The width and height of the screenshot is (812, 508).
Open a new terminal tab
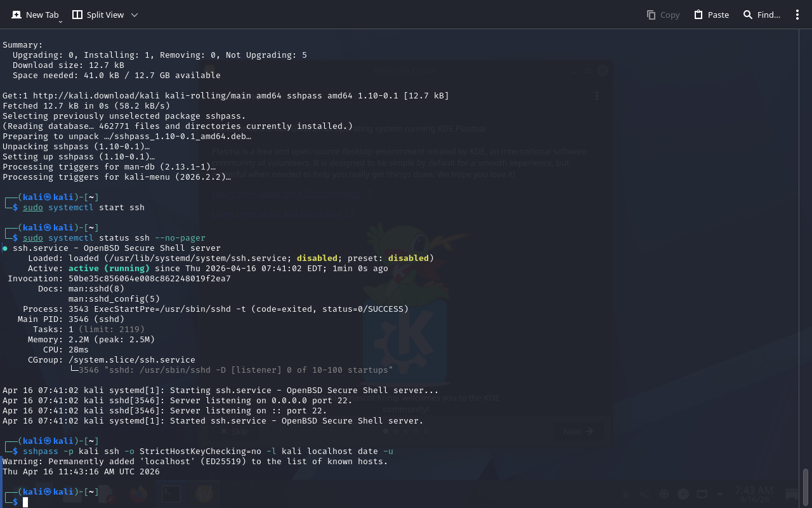(35, 15)
